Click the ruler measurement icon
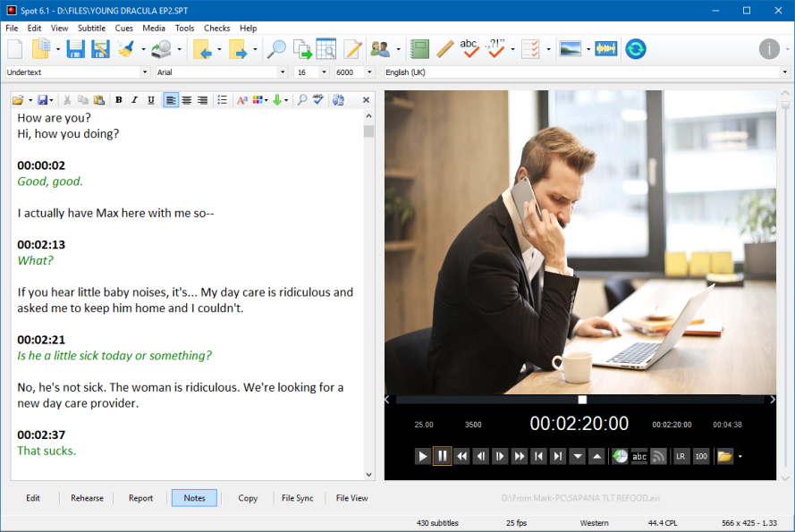This screenshot has width=795, height=532. [x=444, y=49]
